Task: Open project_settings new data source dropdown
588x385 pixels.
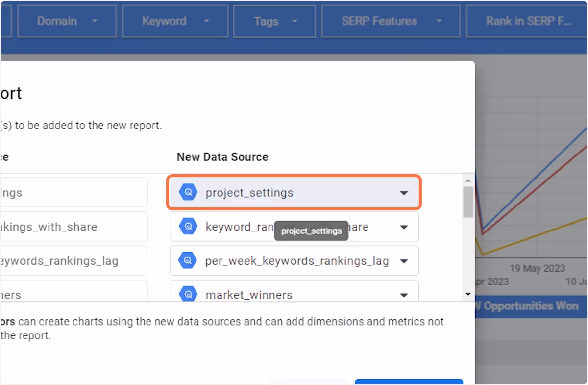Action: coord(294,193)
